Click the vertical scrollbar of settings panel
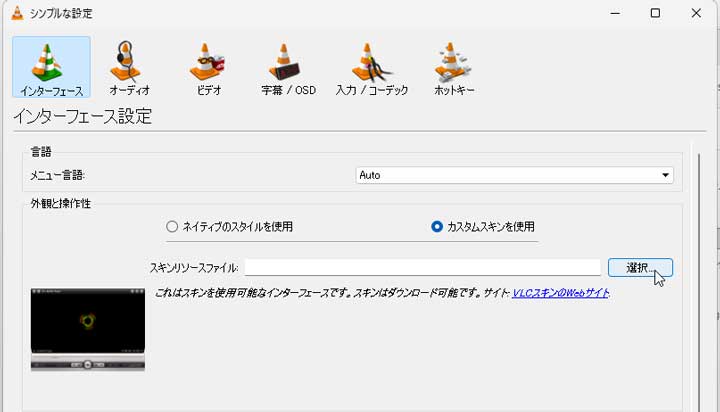The image size is (720, 412). coord(699,280)
